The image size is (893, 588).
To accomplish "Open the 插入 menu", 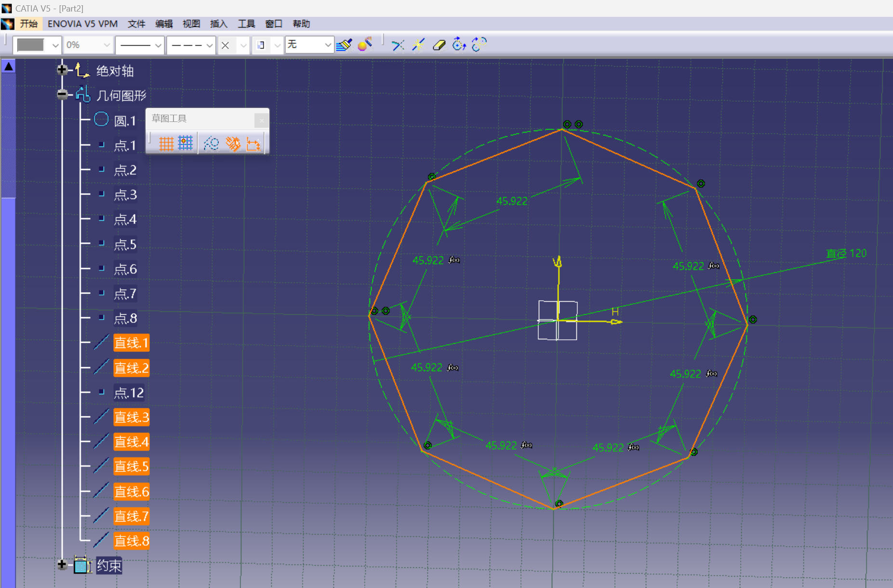I will point(219,24).
